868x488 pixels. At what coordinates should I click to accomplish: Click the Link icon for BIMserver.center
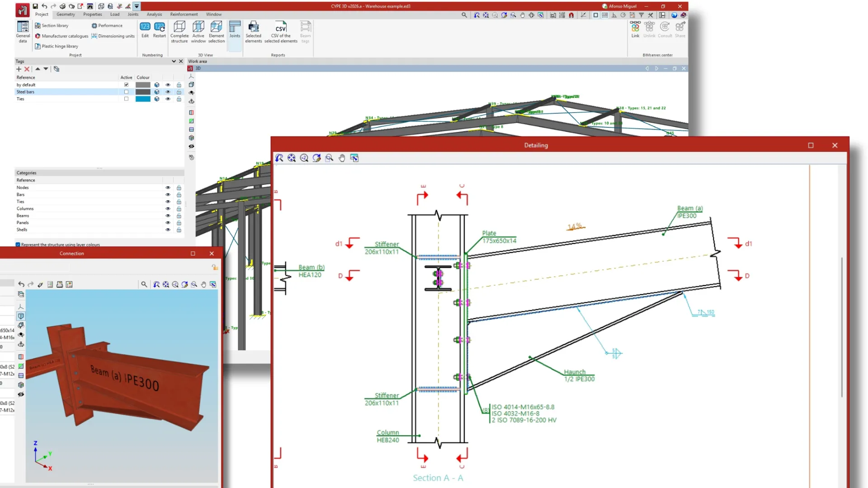coord(635,29)
